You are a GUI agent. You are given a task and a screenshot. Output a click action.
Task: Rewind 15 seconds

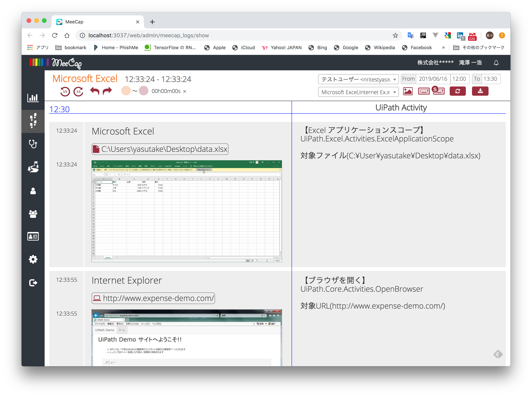(65, 91)
